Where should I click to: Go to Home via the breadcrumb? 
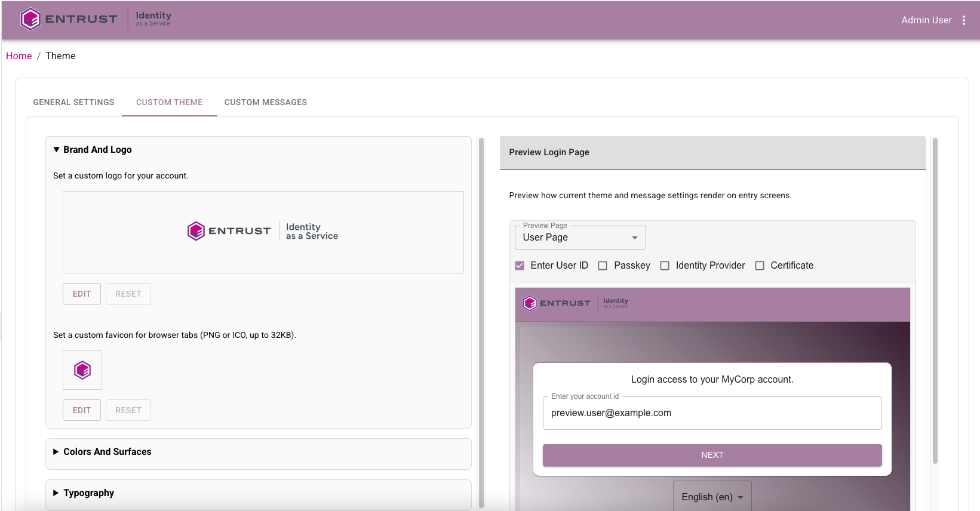pos(19,56)
